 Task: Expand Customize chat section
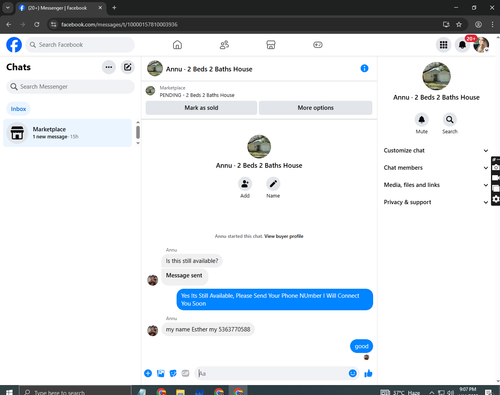point(436,151)
